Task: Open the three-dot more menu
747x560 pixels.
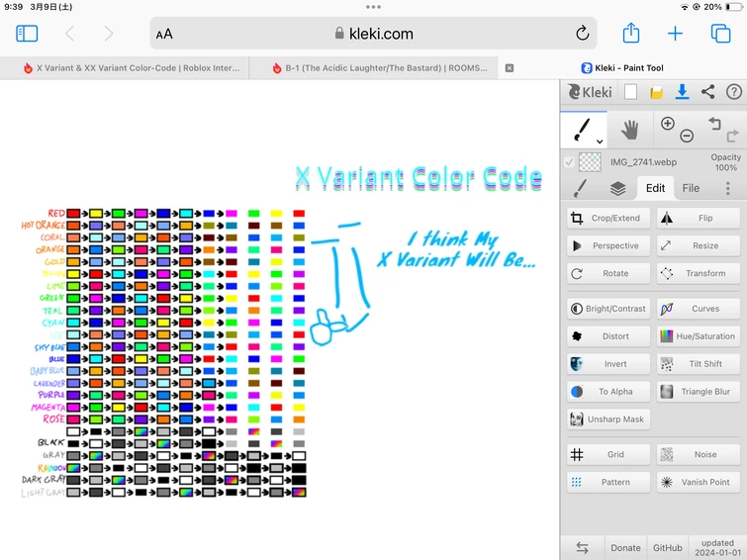Action: point(728,188)
